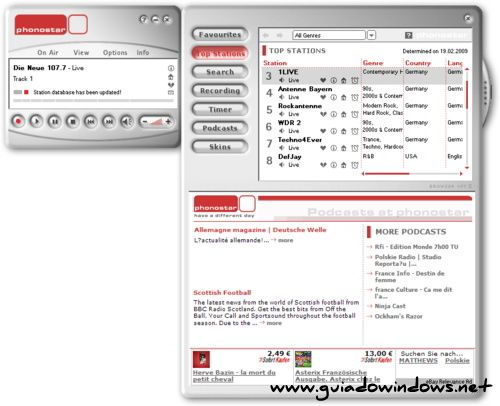Viewport: 500px width, 406px height.
Task: Show info for the current station Die Neue 107.7
Action: (171, 68)
